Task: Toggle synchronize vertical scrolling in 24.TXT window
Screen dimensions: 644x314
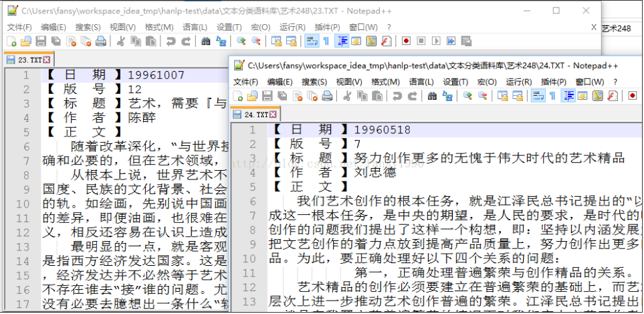Action: 503,96
